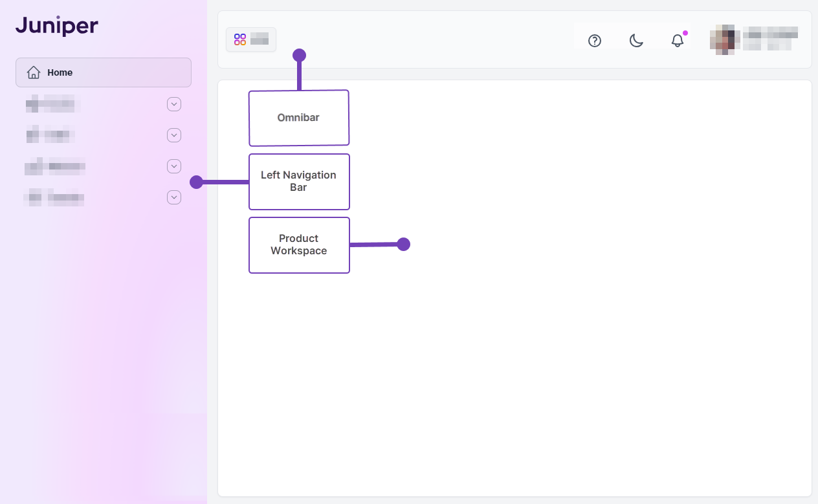Click the colorful Omnibar squares icon

coord(240,39)
